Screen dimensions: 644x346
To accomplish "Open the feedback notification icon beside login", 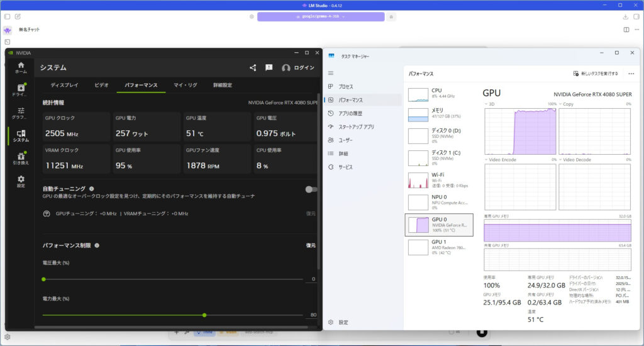I will pos(269,68).
